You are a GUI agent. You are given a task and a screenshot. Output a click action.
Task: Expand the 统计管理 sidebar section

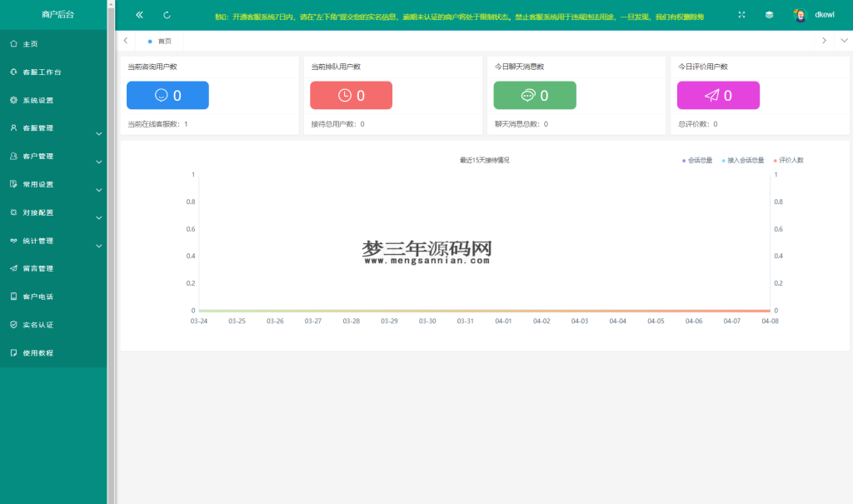(37, 240)
